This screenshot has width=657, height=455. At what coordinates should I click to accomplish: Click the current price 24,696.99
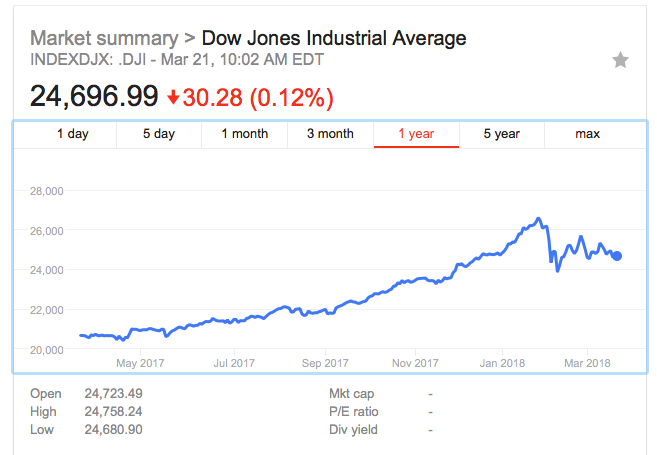tap(94, 97)
